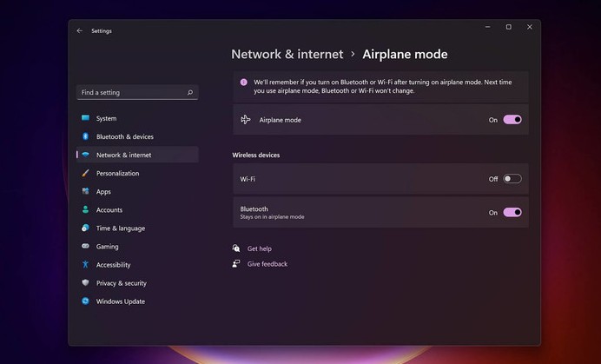The width and height of the screenshot is (601, 364).
Task: Select Network & internet category
Action: [137, 155]
